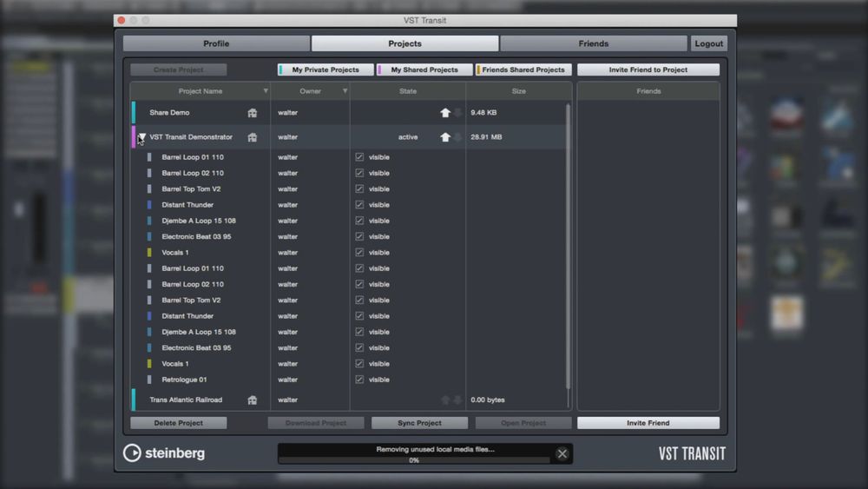Click the greyed Open Project button
The image size is (868, 489).
tap(523, 422)
